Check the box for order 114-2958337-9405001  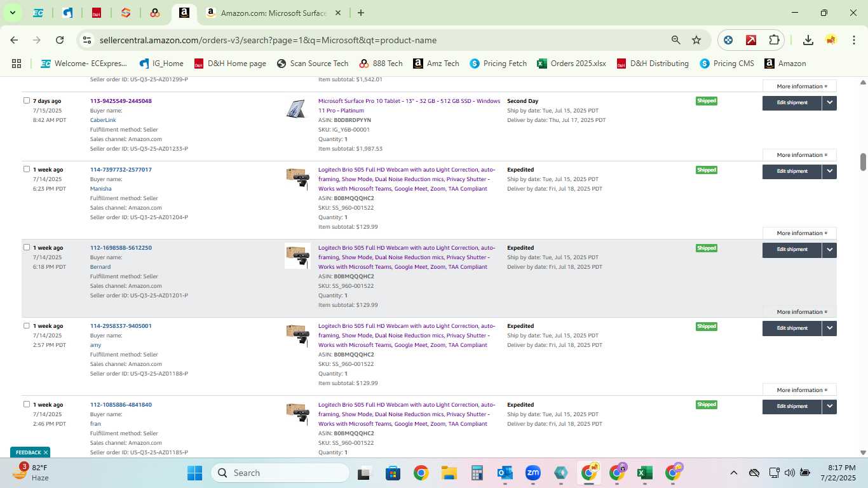[x=27, y=325]
